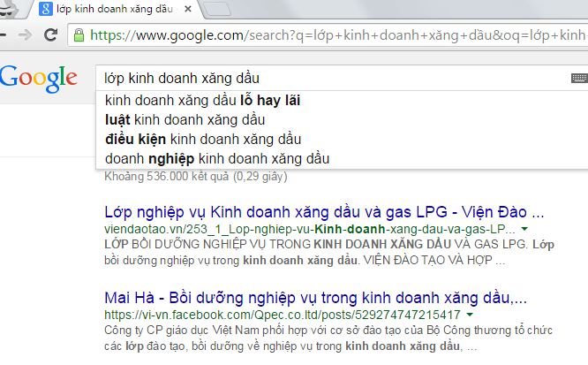
Task: Open result 'Lớp nghiệp vụ Kinh doanh xăng dầu và gas LPG'
Action: pyautogui.click(x=324, y=212)
